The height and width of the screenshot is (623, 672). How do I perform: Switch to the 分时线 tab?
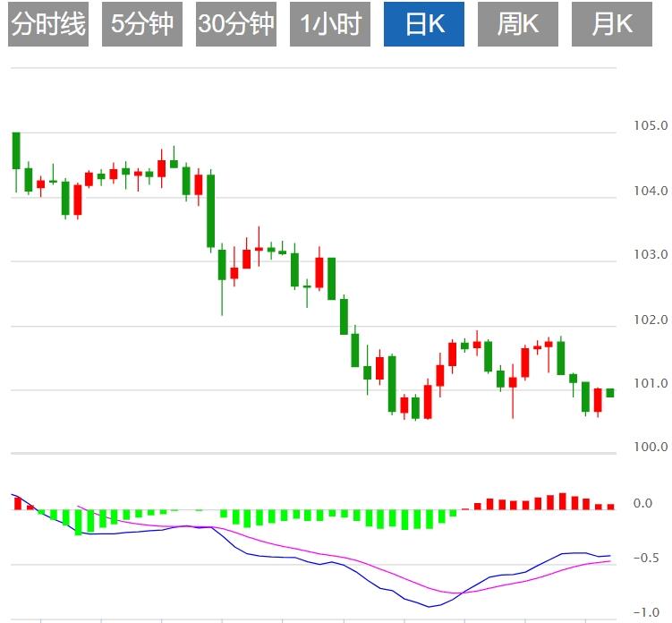pos(48,24)
